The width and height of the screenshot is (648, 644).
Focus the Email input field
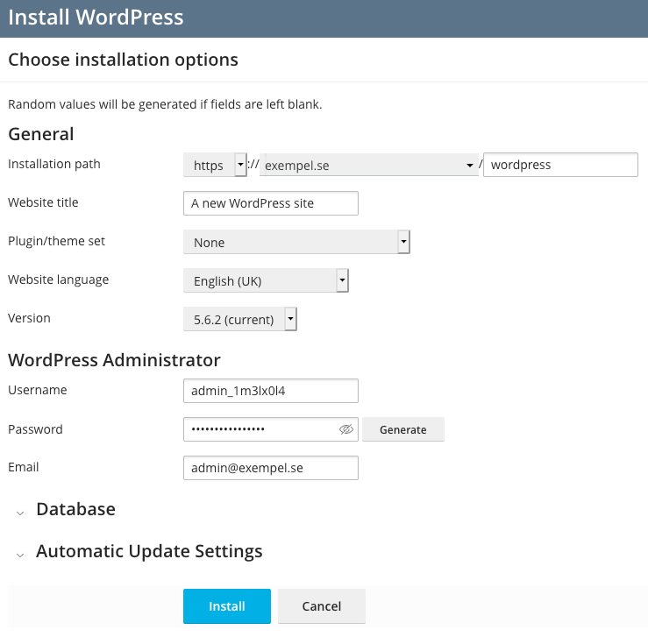[270, 468]
